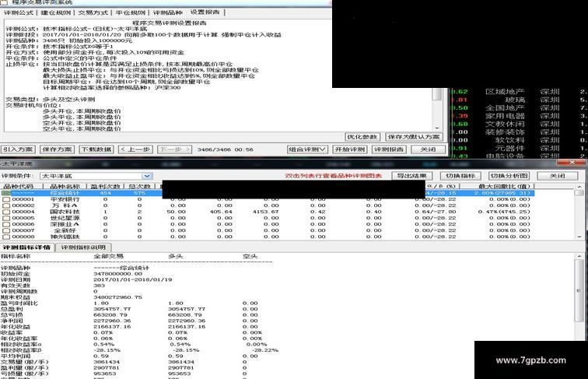Viewport: 588px width, 379px height.
Task: Click the 多头 column label
Action: (x=176, y=256)
